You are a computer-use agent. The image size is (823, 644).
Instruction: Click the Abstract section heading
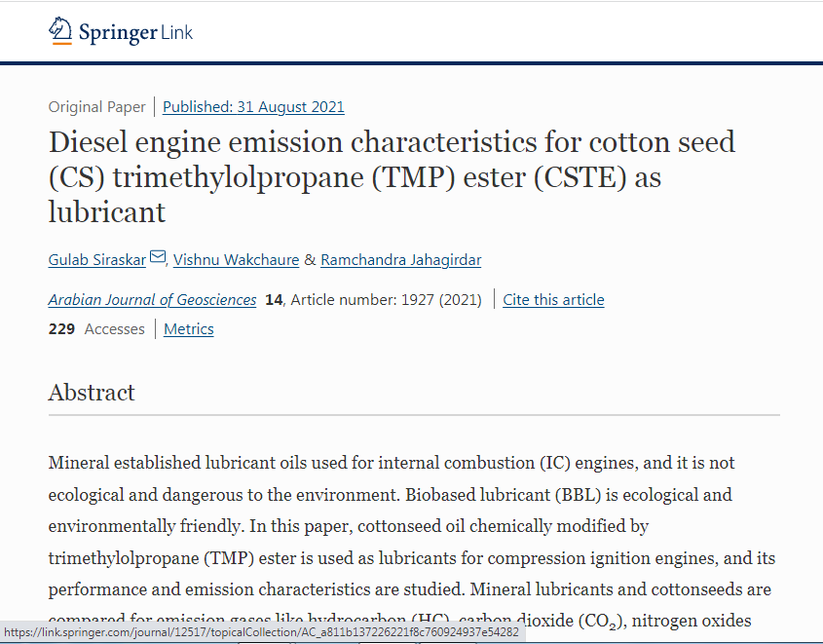92,393
